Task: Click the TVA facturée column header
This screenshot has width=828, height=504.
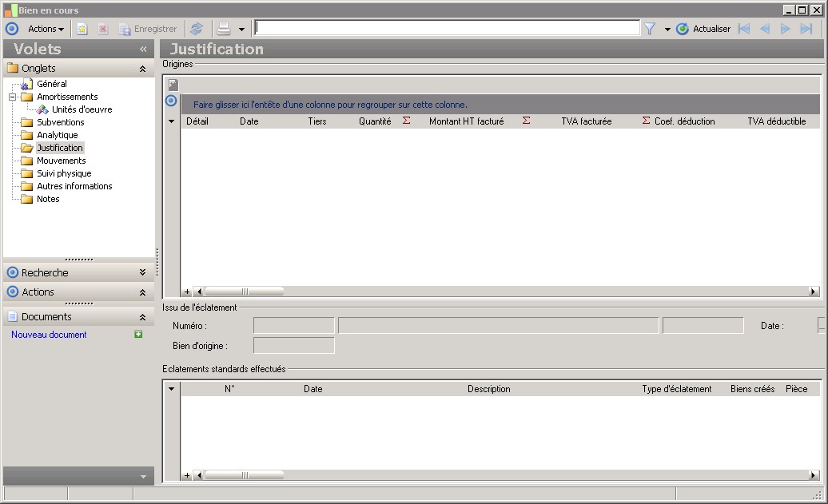Action: click(586, 121)
